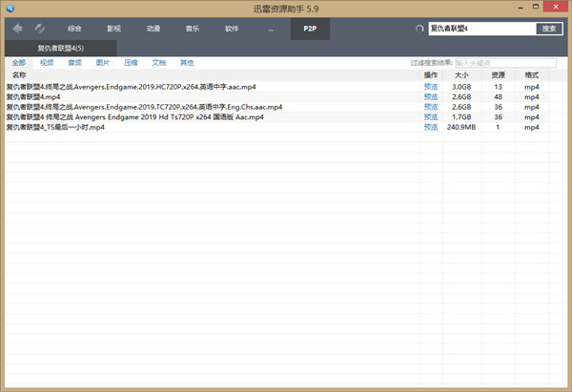Click the loading spinner beside the search box
This screenshot has height=392, width=572.
[419, 29]
